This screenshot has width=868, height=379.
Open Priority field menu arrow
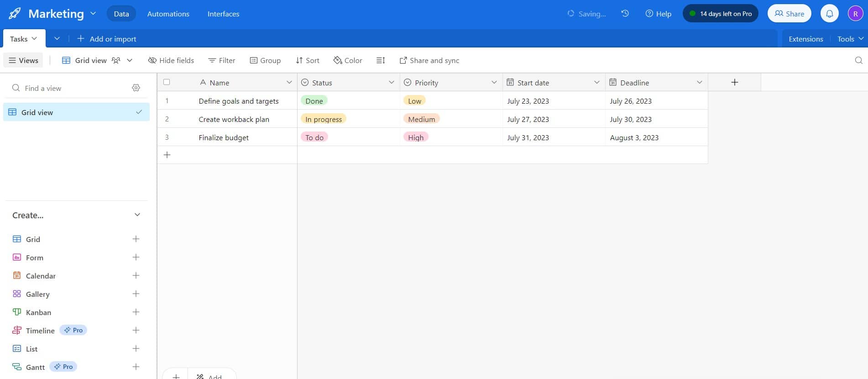(494, 82)
